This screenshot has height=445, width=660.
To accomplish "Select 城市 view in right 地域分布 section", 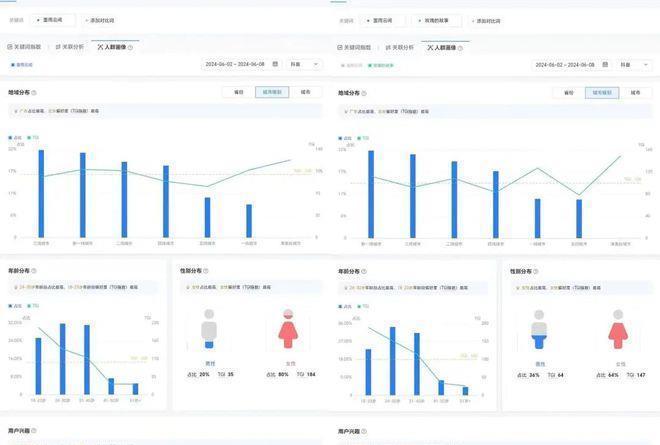I will 637,92.
